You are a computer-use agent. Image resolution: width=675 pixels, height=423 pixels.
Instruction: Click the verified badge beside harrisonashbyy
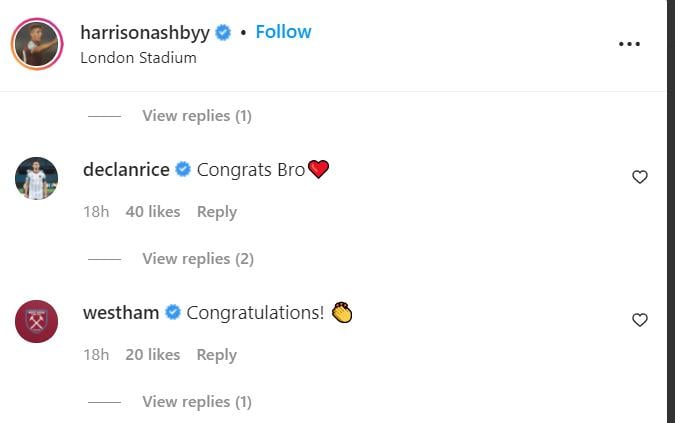223,32
